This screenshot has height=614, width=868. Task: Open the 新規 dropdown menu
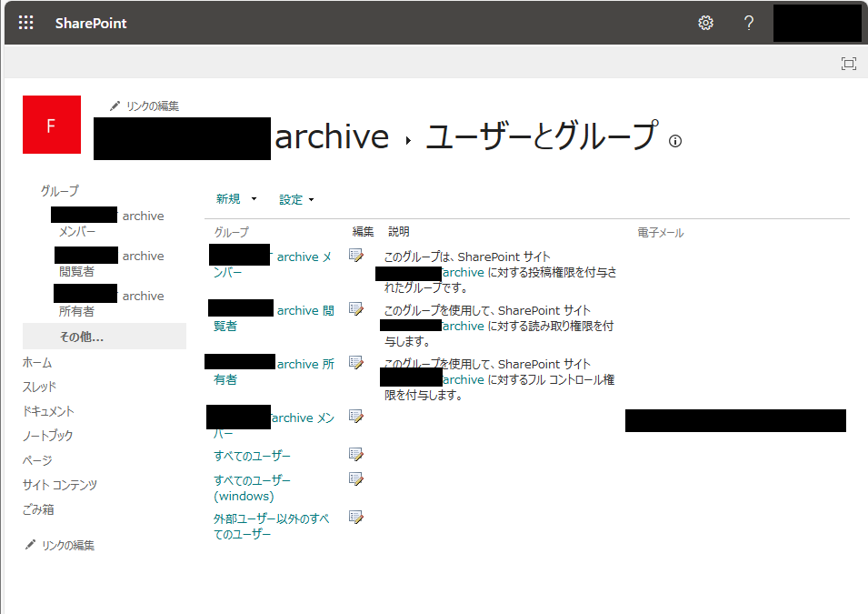[x=236, y=199]
